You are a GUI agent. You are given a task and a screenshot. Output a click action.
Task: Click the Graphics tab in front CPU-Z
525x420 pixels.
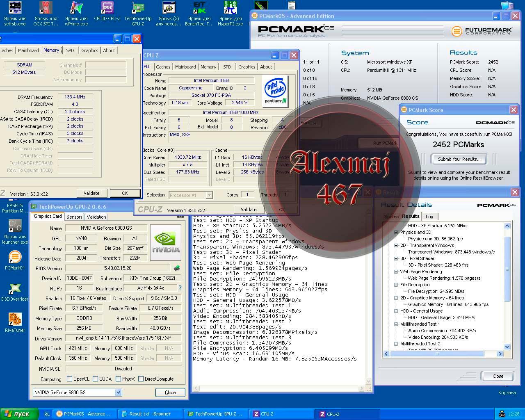click(x=247, y=67)
